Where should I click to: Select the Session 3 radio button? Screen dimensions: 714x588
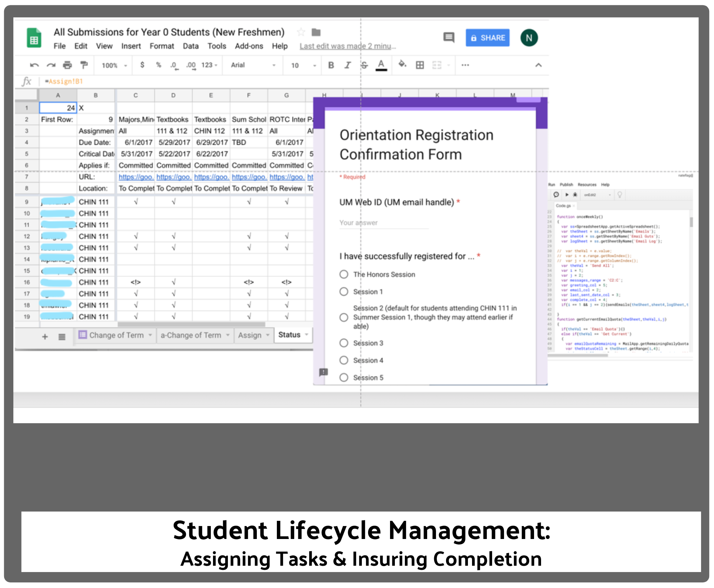[x=344, y=343]
